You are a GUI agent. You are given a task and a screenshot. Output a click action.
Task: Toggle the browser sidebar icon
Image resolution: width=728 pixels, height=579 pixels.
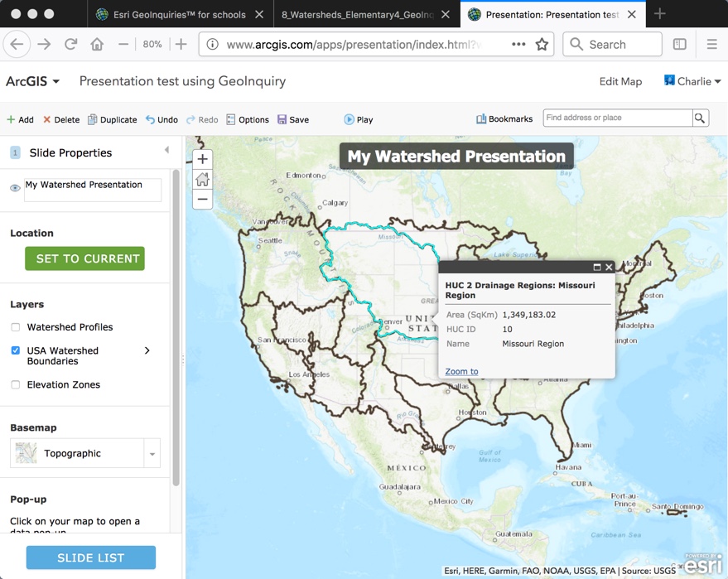(680, 45)
